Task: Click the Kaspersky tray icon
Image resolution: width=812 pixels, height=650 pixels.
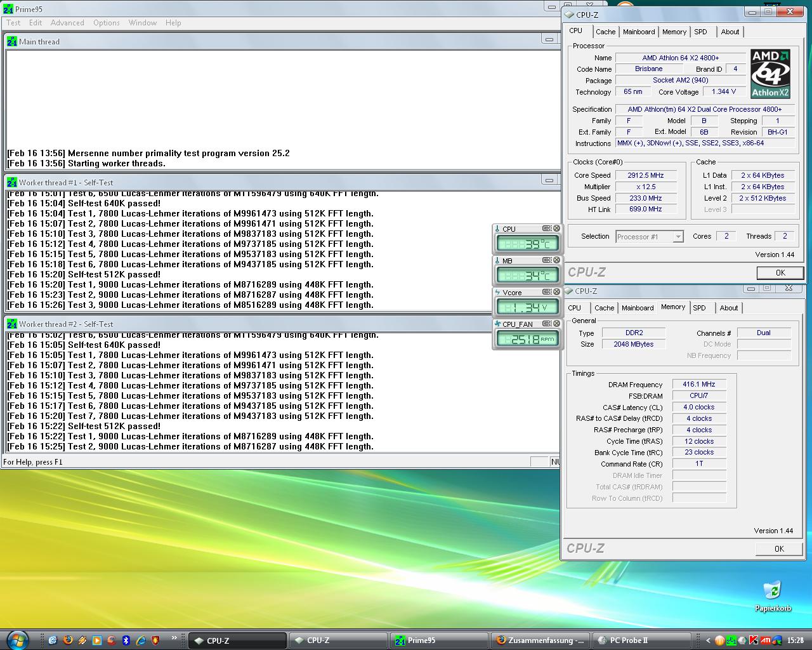Action: (754, 640)
